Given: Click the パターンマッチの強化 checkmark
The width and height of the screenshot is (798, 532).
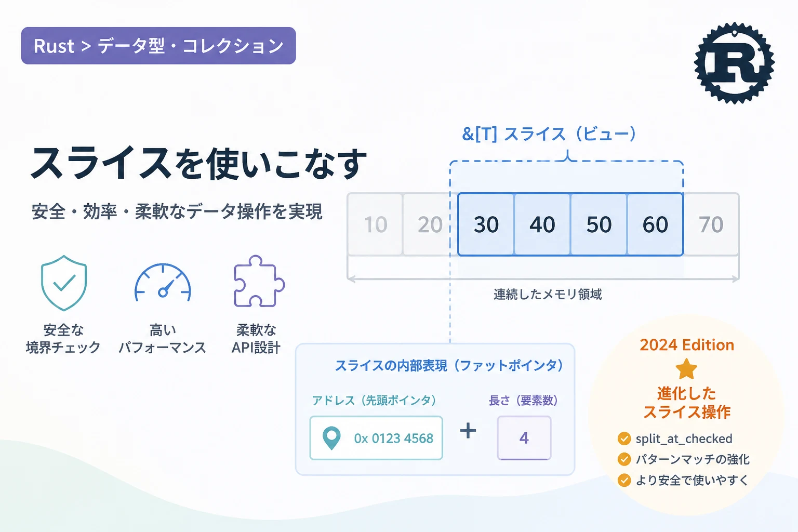Looking at the screenshot, I should pyautogui.click(x=624, y=459).
